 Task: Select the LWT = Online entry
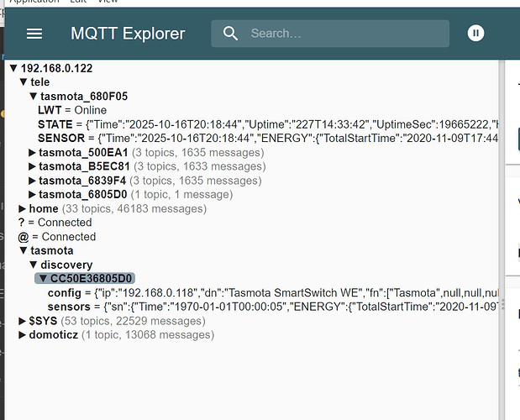pos(72,110)
